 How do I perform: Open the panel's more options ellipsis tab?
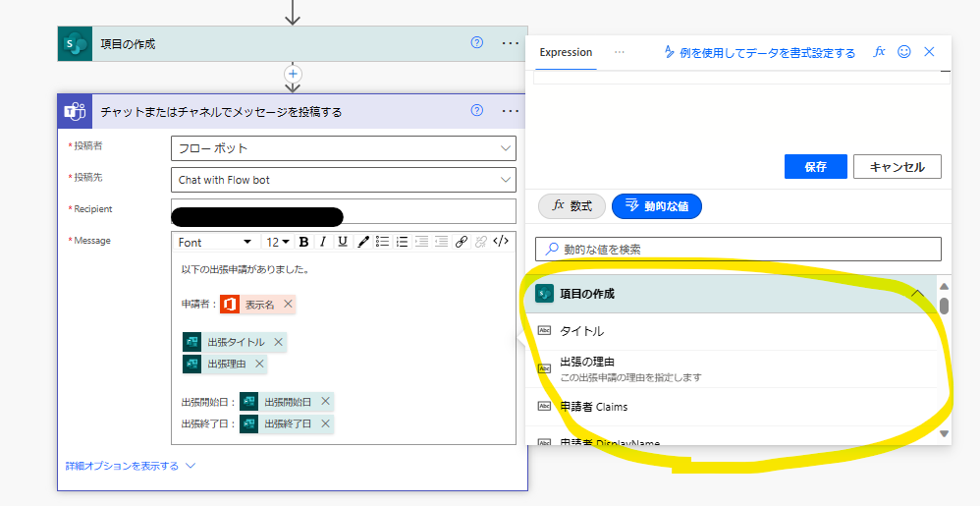[x=619, y=52]
